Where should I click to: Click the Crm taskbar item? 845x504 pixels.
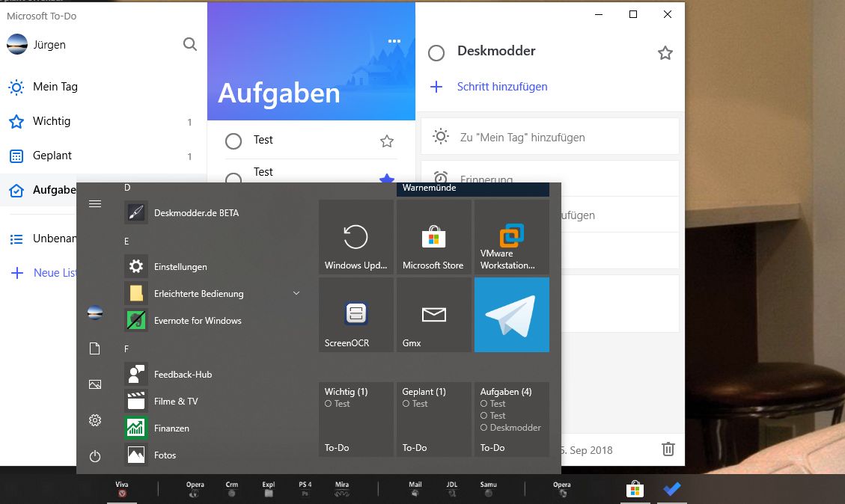coord(232,489)
